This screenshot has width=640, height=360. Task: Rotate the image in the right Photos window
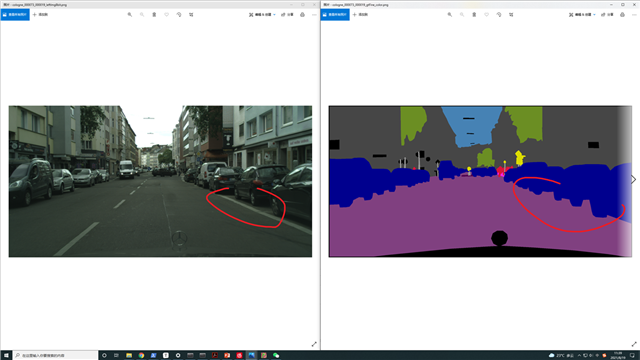tap(499, 15)
